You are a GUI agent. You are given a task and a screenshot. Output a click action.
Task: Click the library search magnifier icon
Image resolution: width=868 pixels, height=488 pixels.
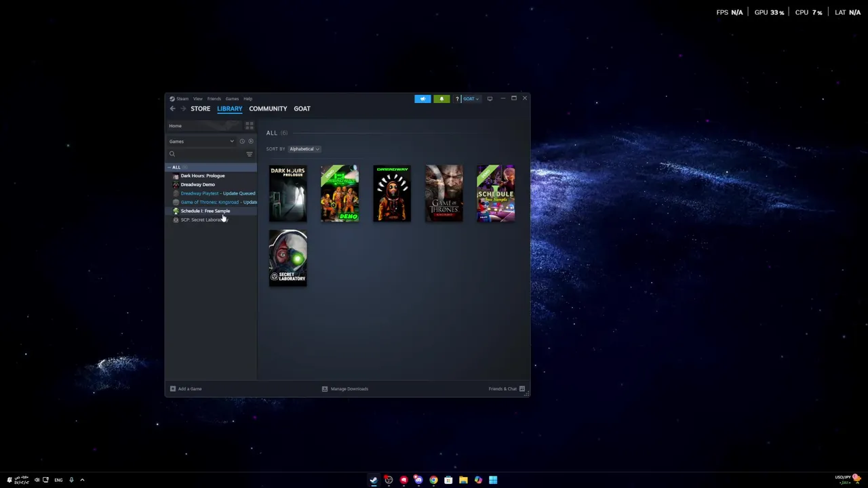(x=172, y=154)
